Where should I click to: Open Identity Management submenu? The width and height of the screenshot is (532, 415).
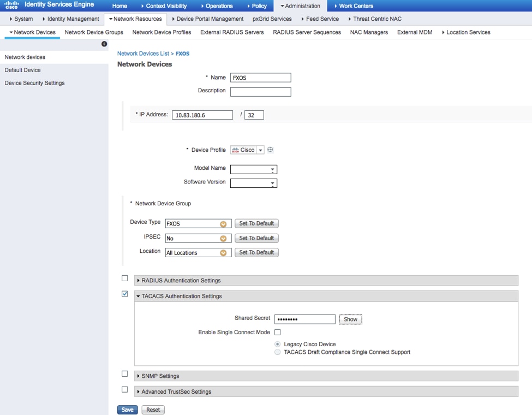[x=70, y=19]
